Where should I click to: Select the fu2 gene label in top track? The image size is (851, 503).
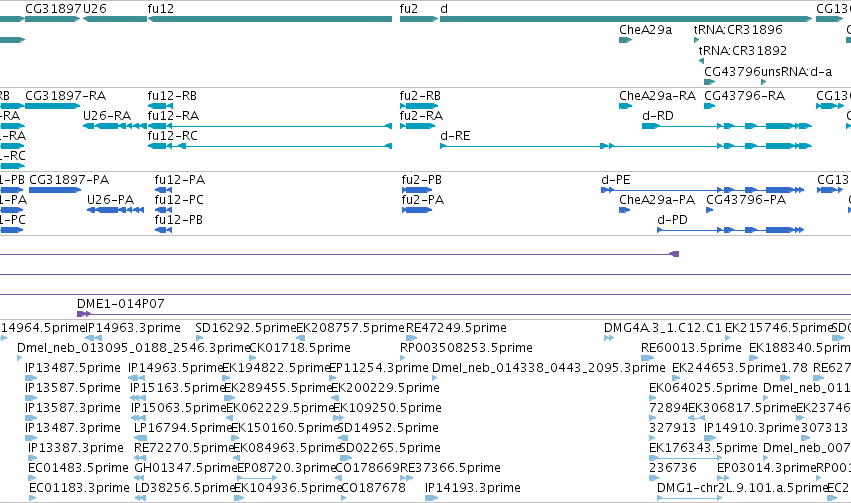[x=409, y=9]
